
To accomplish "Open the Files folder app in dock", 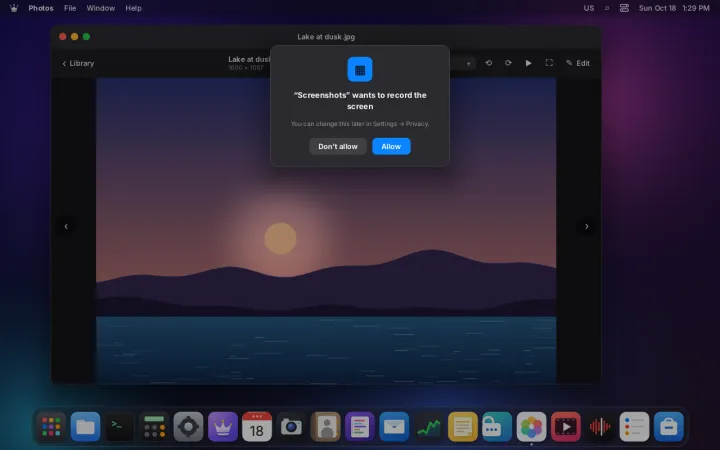I will 85,427.
